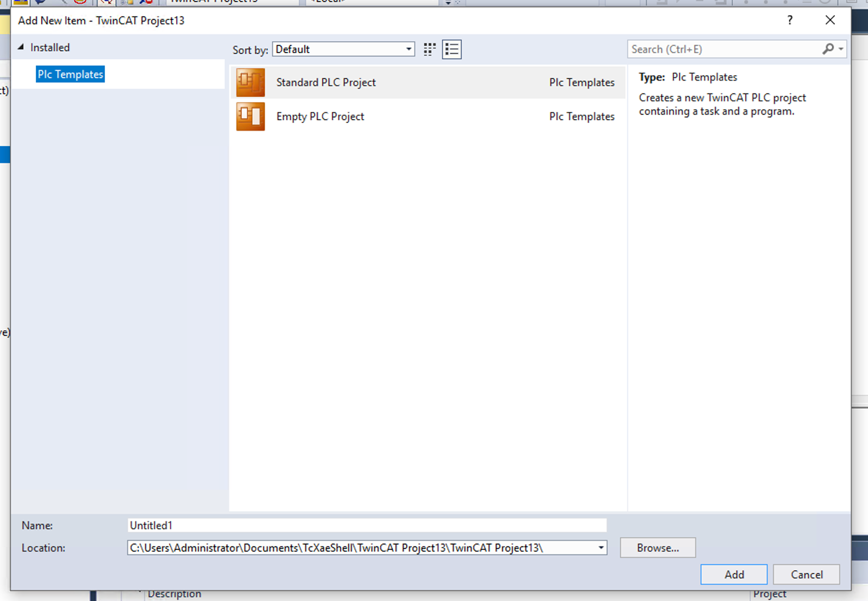Cancel the Add New Item dialog
Screen dimensions: 868x601
pos(806,574)
